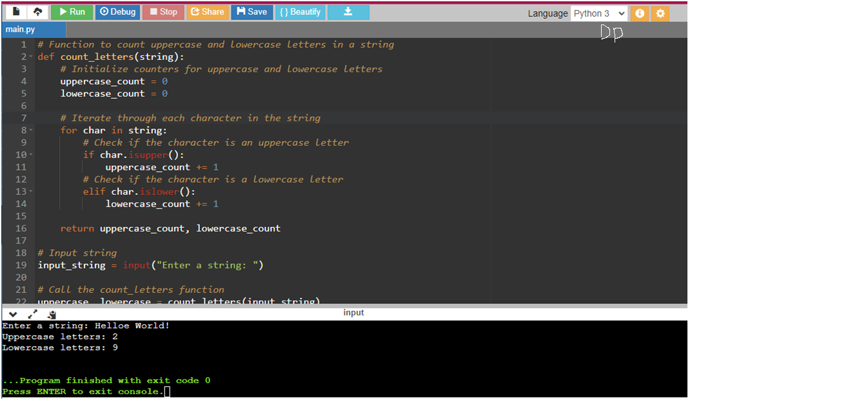This screenshot has height=400, width=868.
Task: Open a project with the upload icon
Action: click(37, 12)
